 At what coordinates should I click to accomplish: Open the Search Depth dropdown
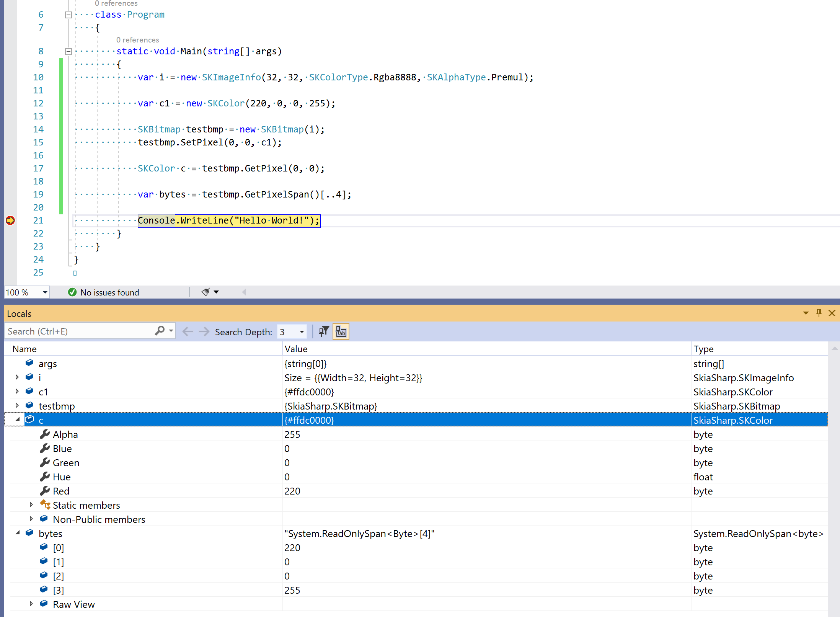click(x=302, y=331)
